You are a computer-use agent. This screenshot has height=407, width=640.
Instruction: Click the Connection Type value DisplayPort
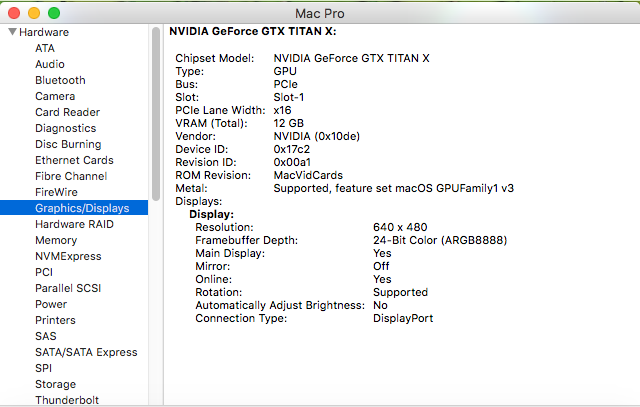403,318
